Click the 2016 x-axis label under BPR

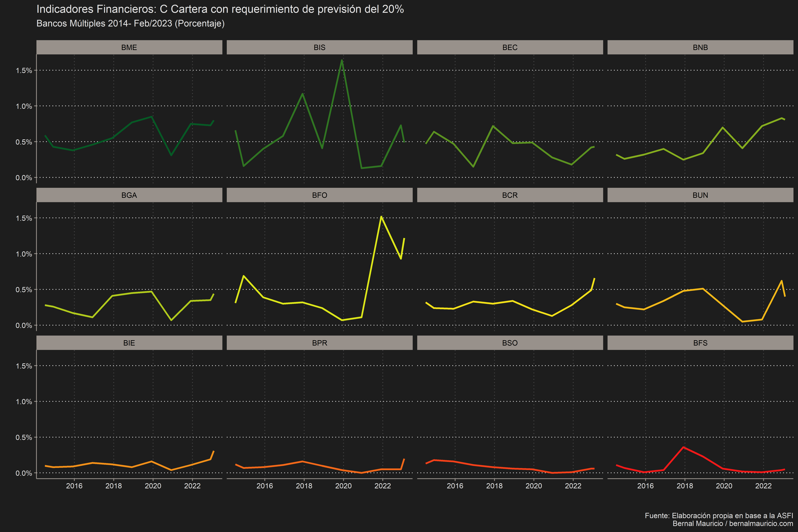point(265,486)
